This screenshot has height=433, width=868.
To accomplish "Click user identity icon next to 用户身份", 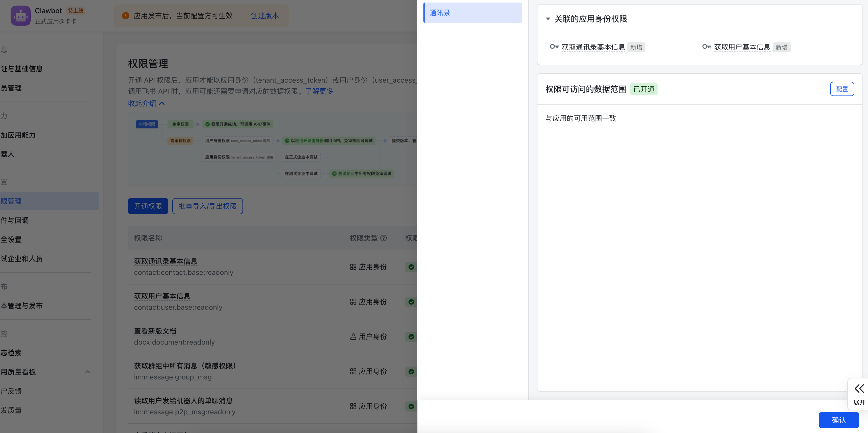I will (x=353, y=336).
